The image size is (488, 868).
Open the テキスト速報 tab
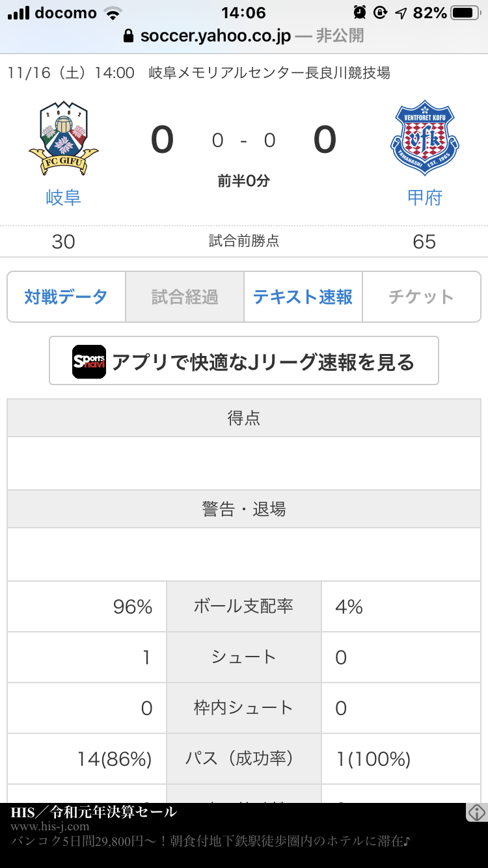tap(303, 297)
